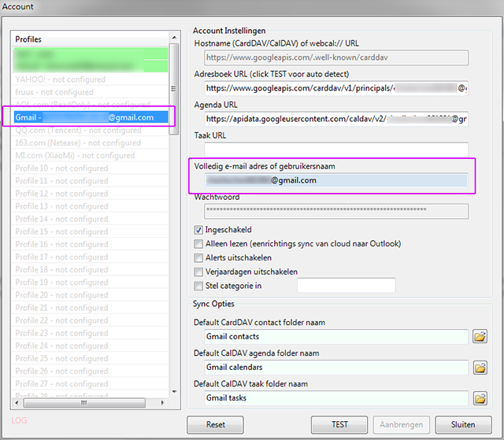Select the YAHOO! not configured profile

91,79
